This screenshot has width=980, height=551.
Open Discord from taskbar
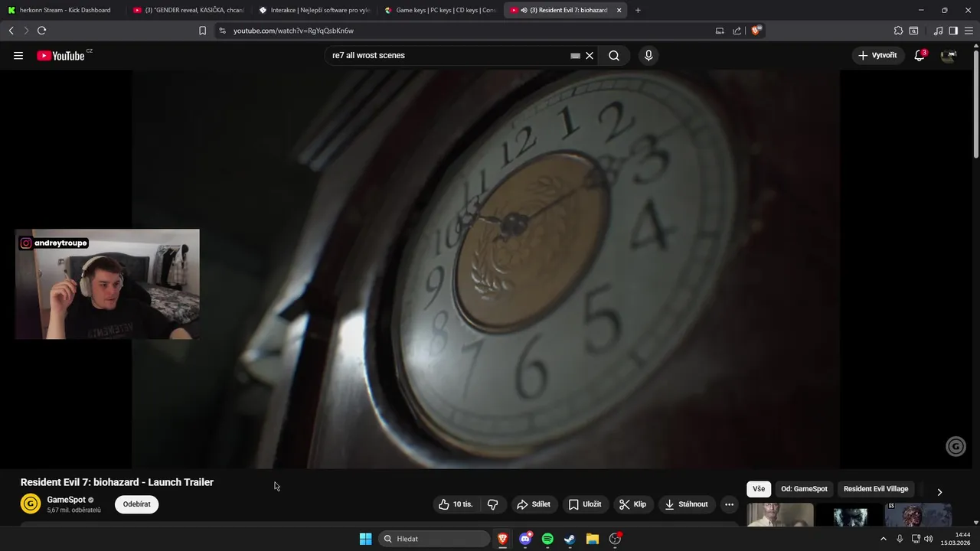[x=525, y=539]
